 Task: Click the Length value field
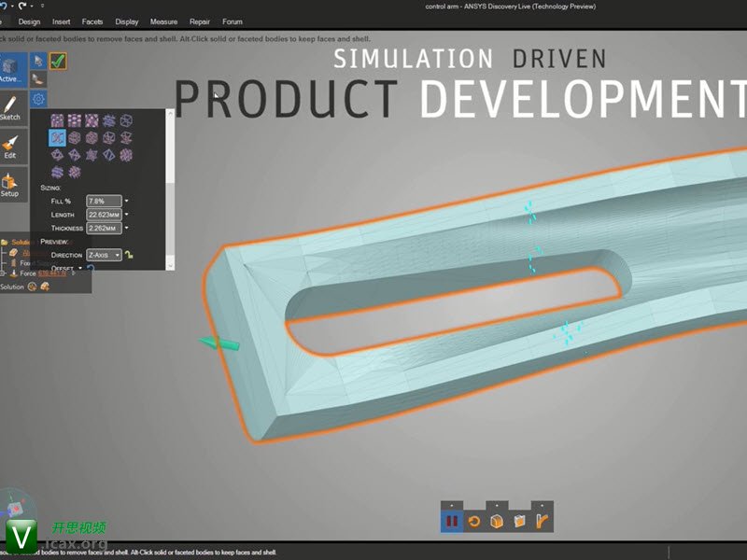pos(103,215)
